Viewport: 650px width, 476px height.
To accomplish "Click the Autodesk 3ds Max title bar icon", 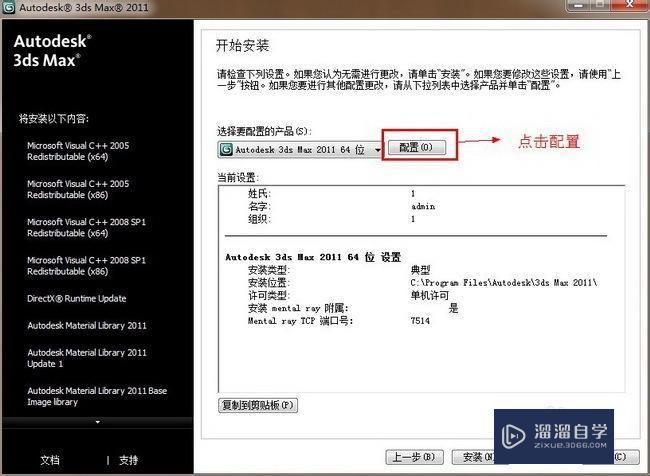I will coord(8,7).
